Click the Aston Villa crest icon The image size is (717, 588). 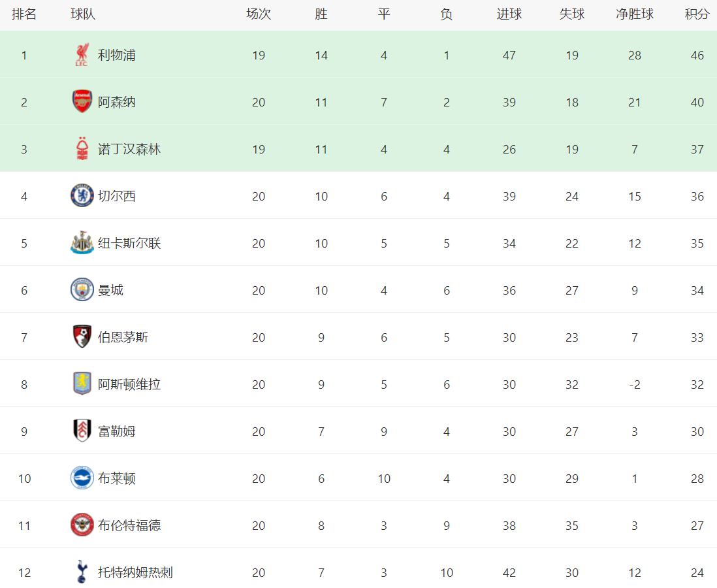pyautogui.click(x=82, y=384)
